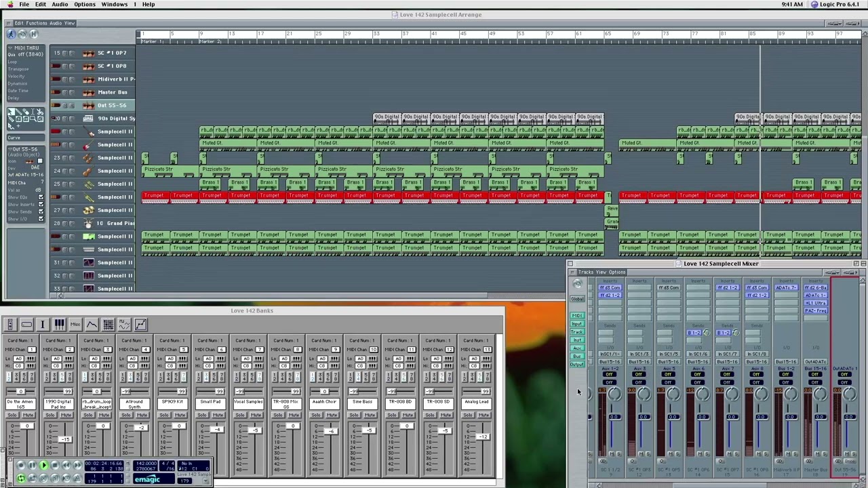Click the Misc button in the Banks toolbar
Viewport: 868px width, 488px height.
tap(75, 324)
